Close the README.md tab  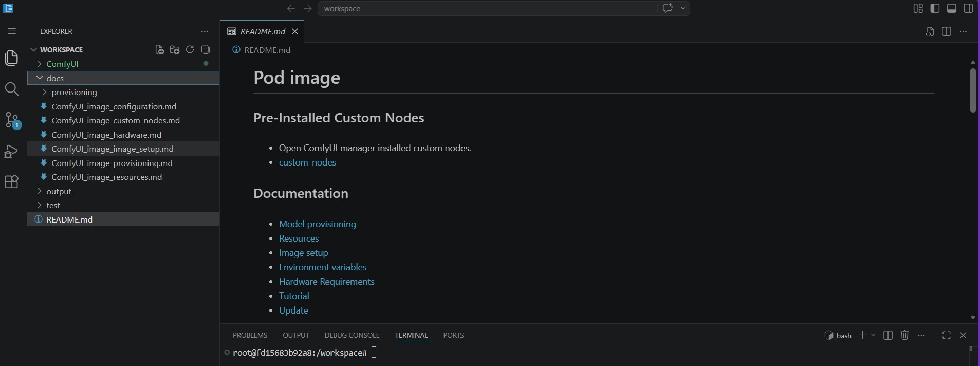coord(295,31)
